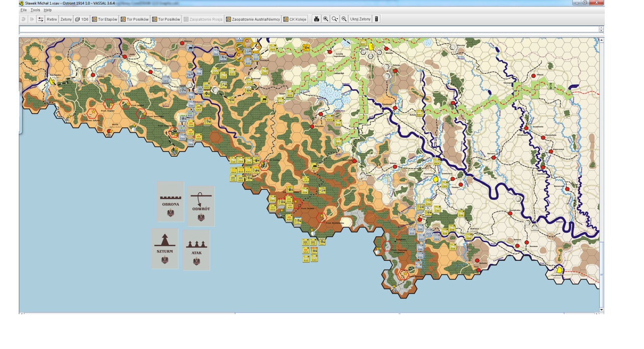Click the last toolbar icon after Ukryj Żetony
The height and width of the screenshot is (349, 644).
[376, 19]
